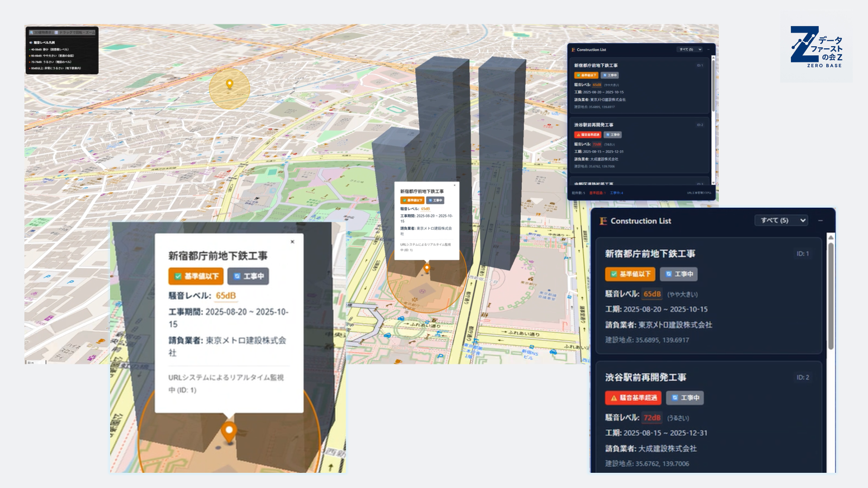Click the grid icon beside ドラッグで回転・ズーム
This screenshot has width=868, height=488.
(x=56, y=33)
